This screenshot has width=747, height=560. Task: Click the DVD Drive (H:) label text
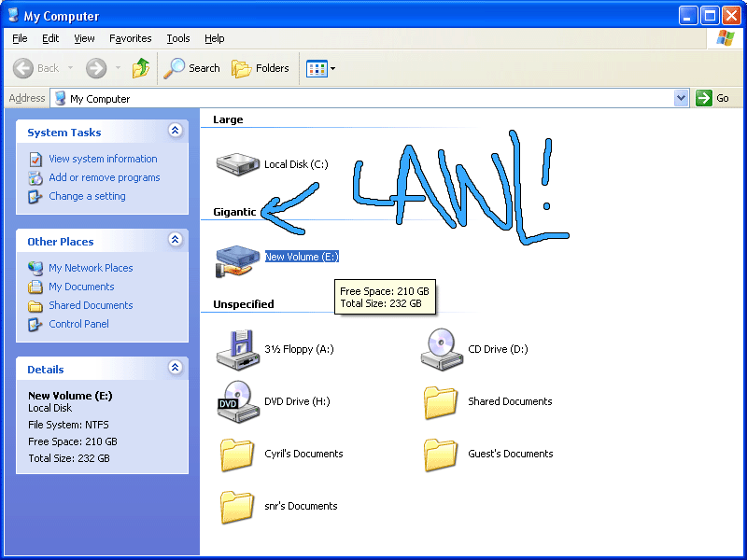(x=297, y=401)
